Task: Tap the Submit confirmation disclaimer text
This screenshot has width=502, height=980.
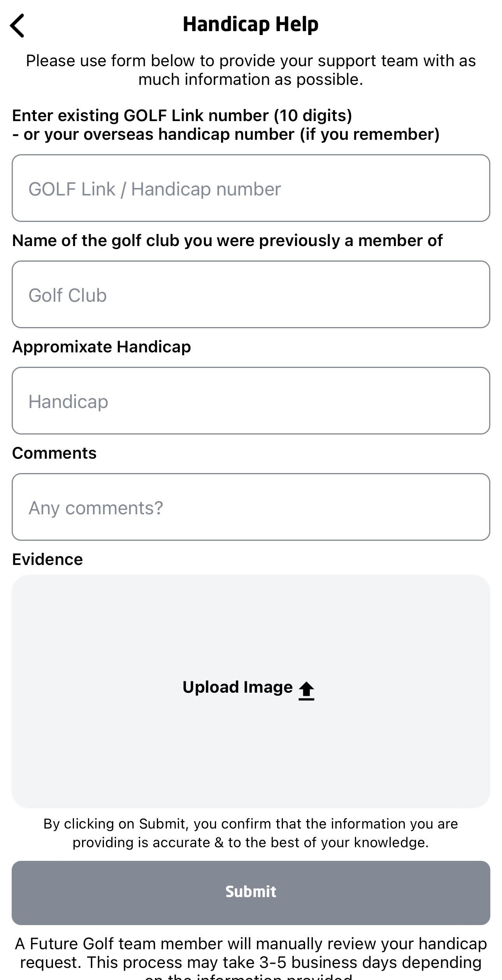Action: coord(251,833)
